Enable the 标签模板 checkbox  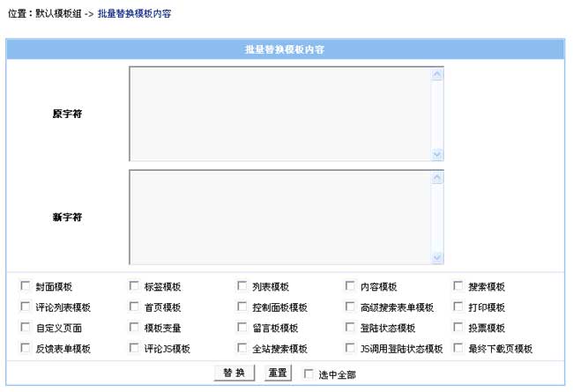point(134,286)
